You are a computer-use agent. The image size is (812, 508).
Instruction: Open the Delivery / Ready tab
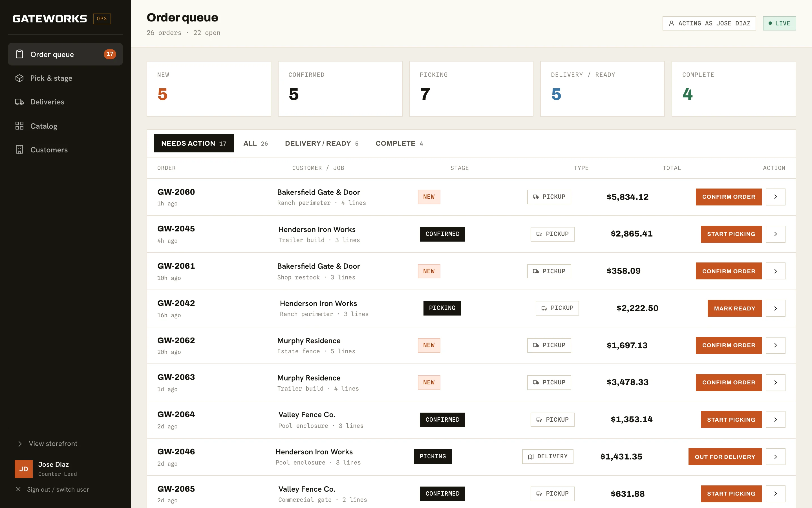(322, 143)
